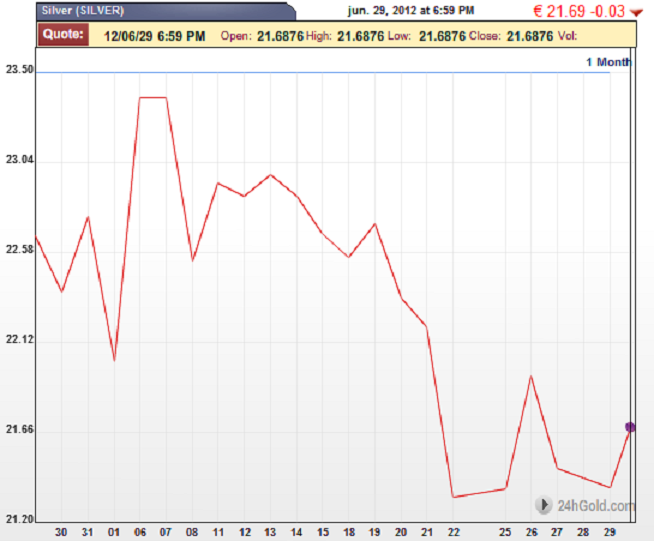Click the Low value 21.6876
Screen dimensions: 654x541
click(442, 36)
